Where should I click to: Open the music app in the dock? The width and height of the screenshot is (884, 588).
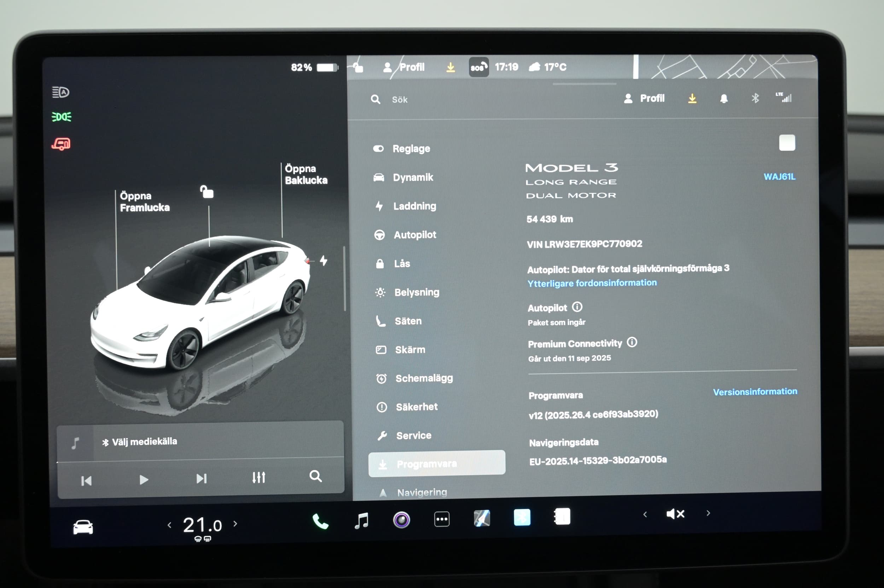click(361, 520)
